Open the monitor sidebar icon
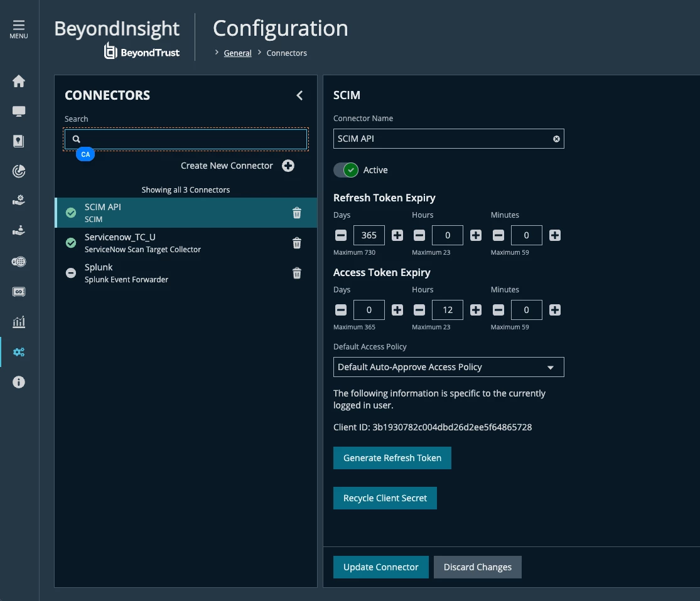 (x=19, y=111)
